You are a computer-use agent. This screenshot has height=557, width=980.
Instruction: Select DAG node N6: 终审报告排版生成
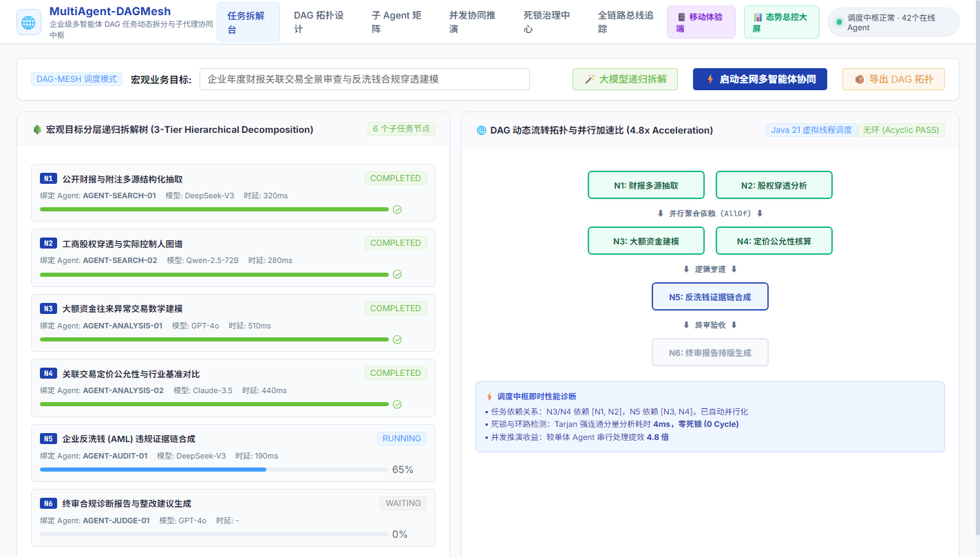[710, 353]
